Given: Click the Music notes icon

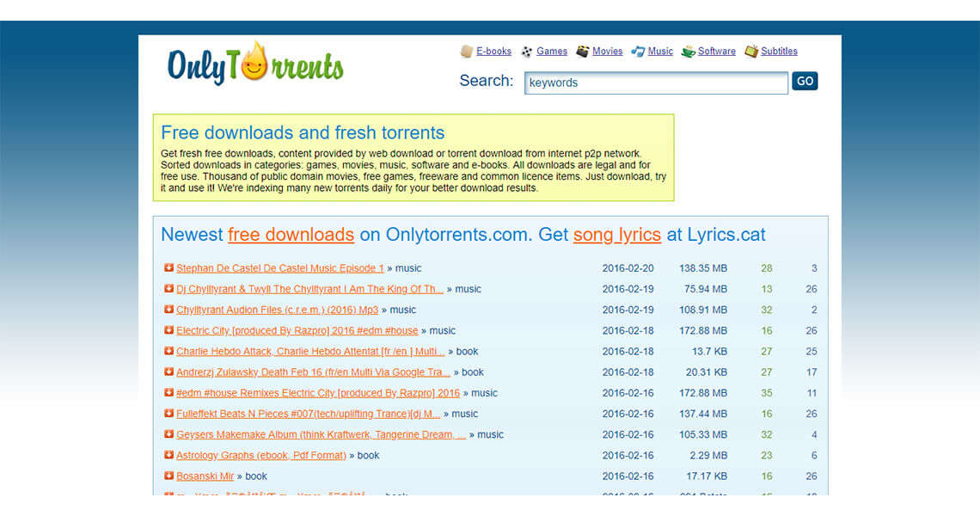Looking at the screenshot, I should (x=638, y=52).
